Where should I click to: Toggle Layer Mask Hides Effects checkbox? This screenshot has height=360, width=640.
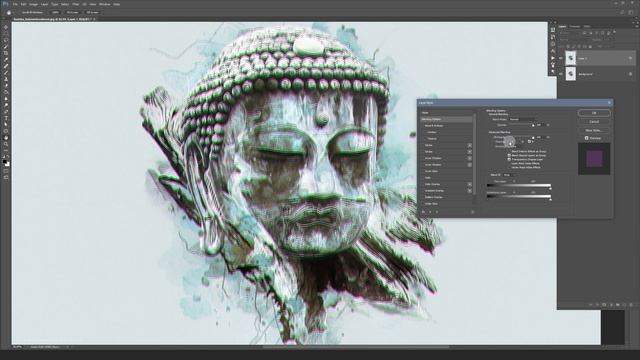[x=509, y=163]
